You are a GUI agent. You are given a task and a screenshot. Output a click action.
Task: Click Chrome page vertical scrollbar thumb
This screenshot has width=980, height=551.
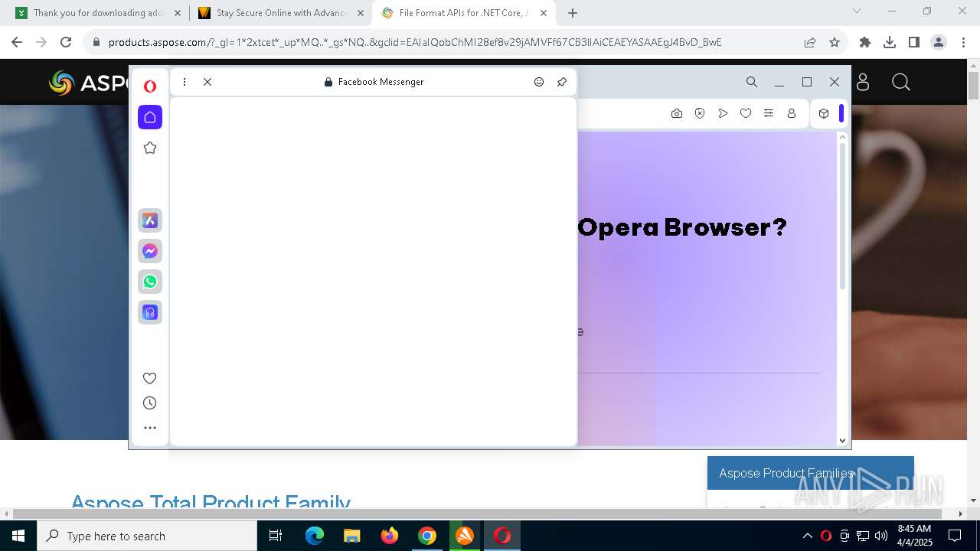(x=974, y=86)
